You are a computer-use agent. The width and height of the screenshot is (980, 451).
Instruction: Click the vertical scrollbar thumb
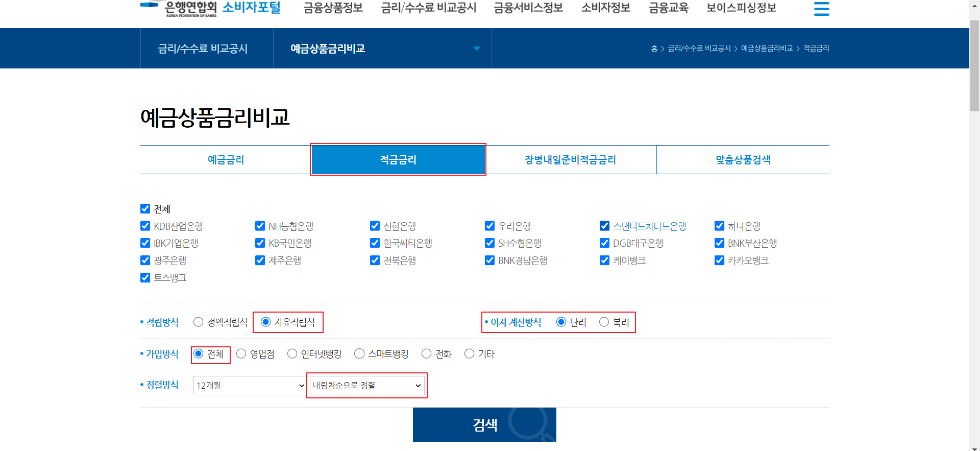(974, 65)
